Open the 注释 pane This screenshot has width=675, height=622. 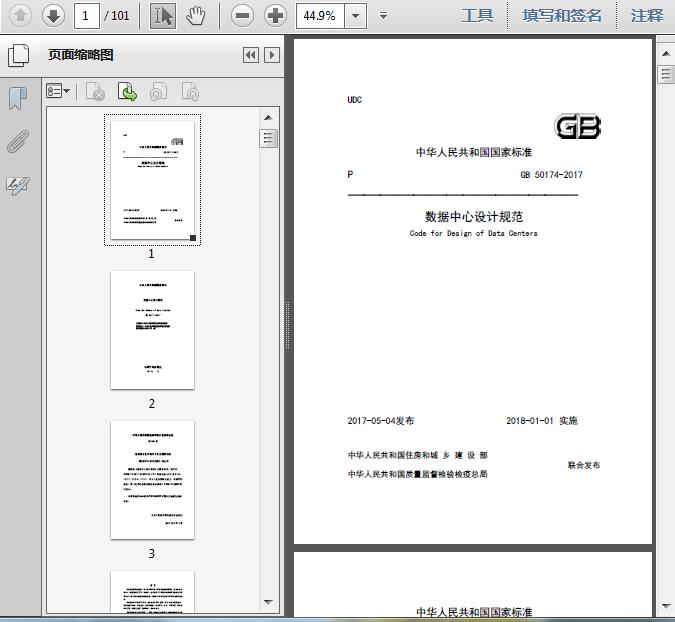pos(647,16)
